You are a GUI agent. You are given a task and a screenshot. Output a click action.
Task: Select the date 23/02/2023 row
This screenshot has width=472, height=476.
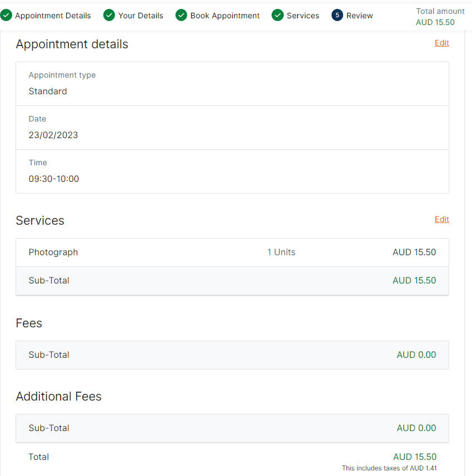tap(232, 128)
